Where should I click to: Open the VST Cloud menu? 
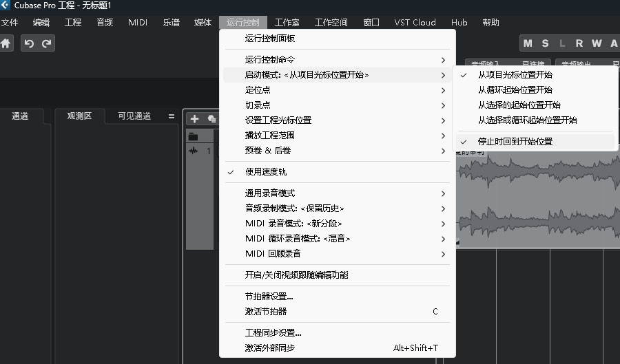point(415,23)
